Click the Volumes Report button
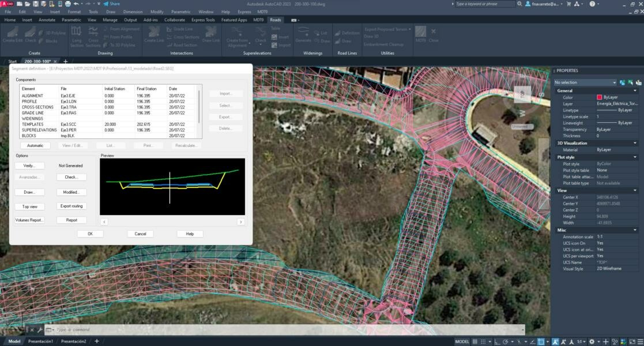The image size is (644, 346). coord(29,220)
